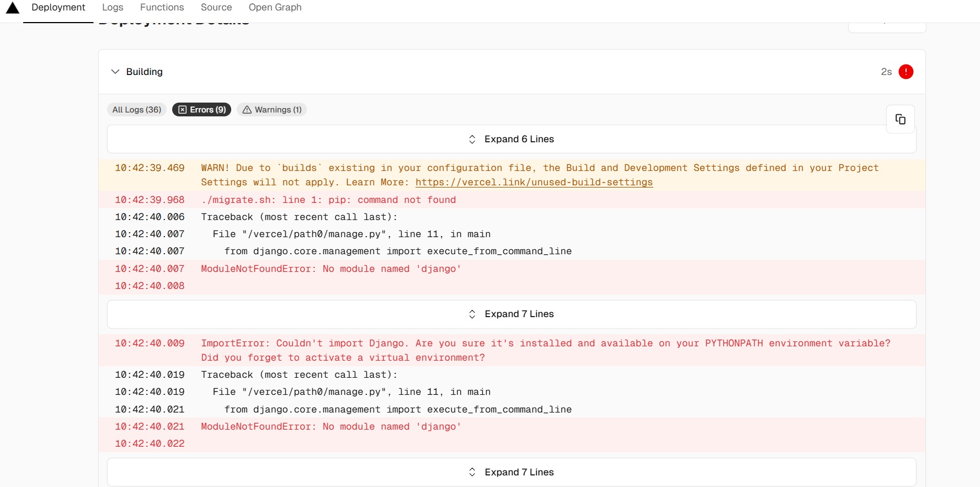Click the pip command not found log line
The width and height of the screenshot is (980, 487).
328,200
